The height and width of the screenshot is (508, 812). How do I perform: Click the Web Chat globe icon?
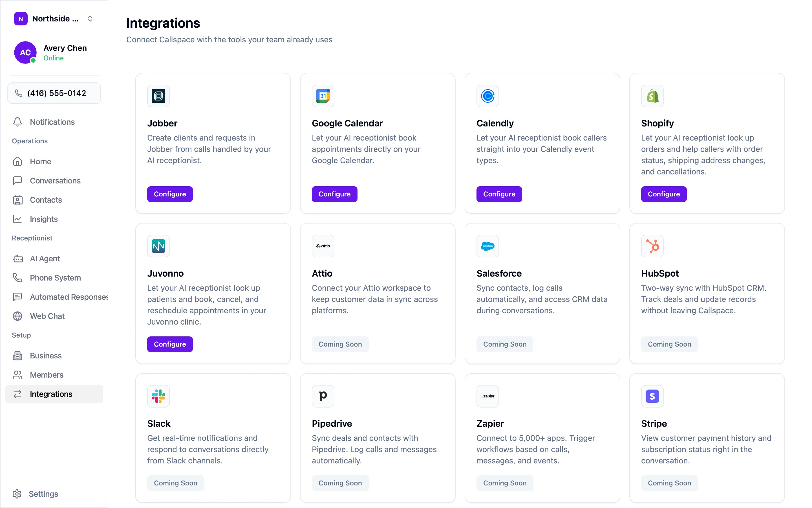(x=17, y=316)
